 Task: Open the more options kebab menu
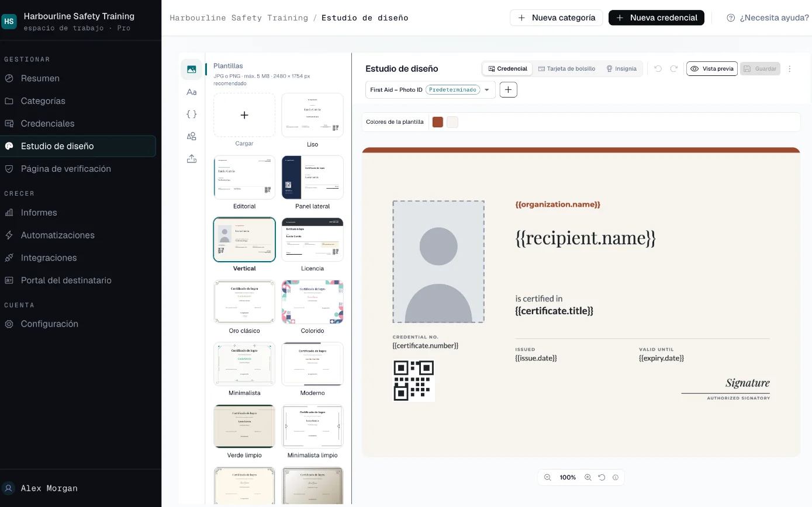point(789,69)
